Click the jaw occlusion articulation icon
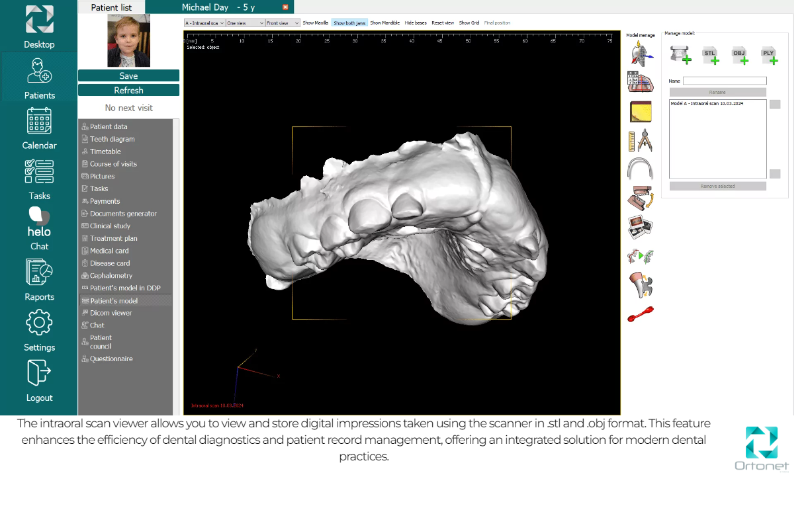Image resolution: width=812 pixels, height=512 pixels. click(x=640, y=198)
